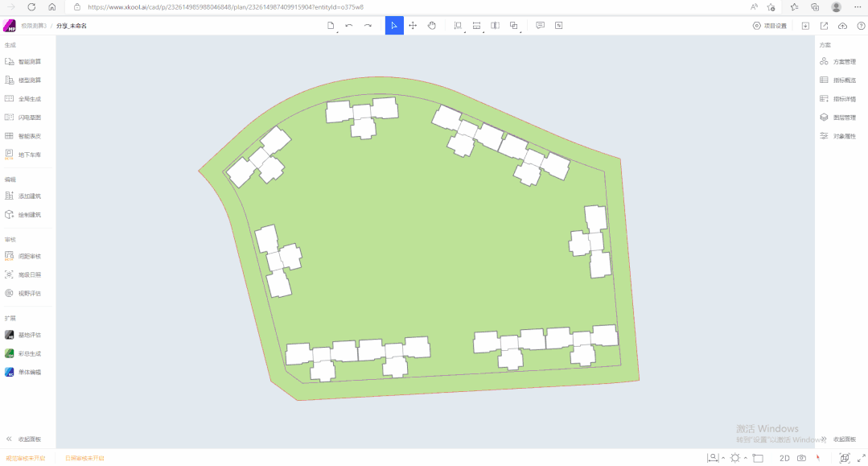Click the 项目设置 project settings button
The height and width of the screenshot is (466, 868).
click(x=770, y=26)
